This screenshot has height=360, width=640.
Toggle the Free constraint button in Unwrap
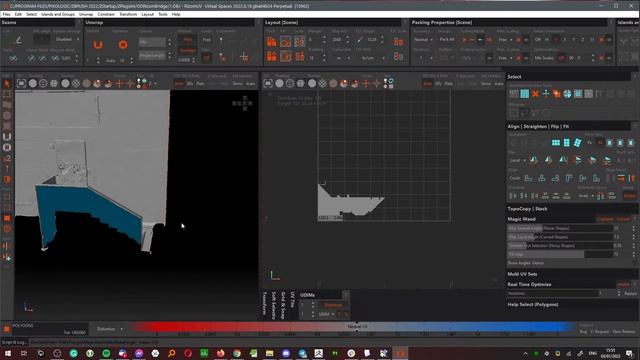pyautogui.click(x=207, y=40)
